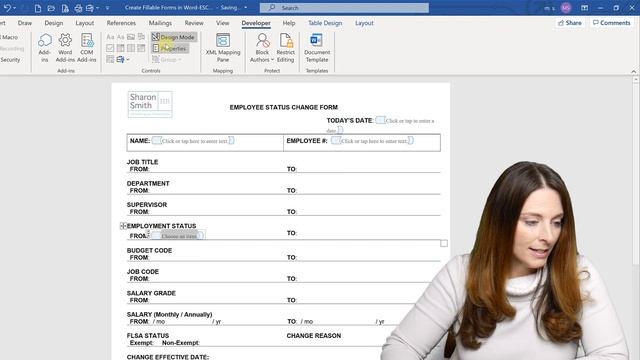Open the Layout tab next to Design
The image size is (640, 360).
point(84,23)
